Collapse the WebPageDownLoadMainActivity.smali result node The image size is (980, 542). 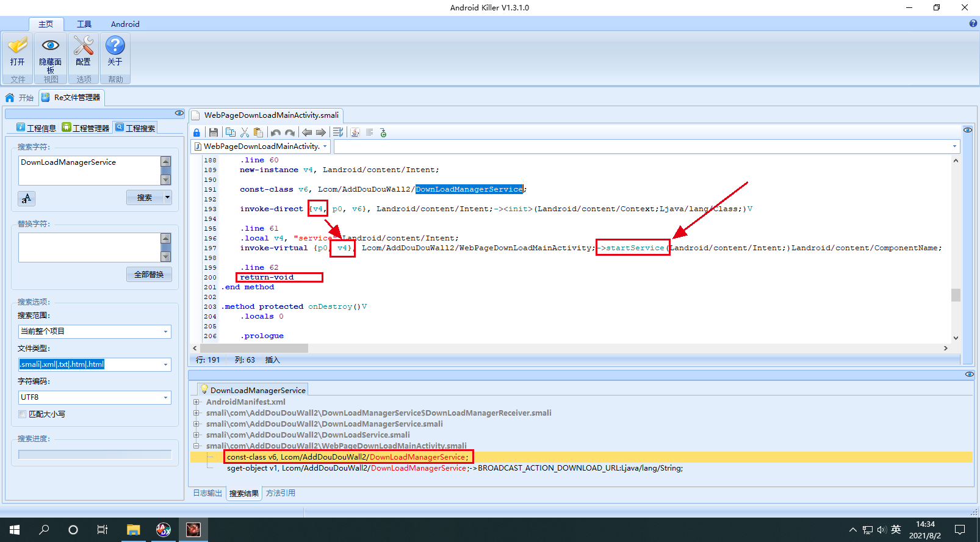pos(196,446)
